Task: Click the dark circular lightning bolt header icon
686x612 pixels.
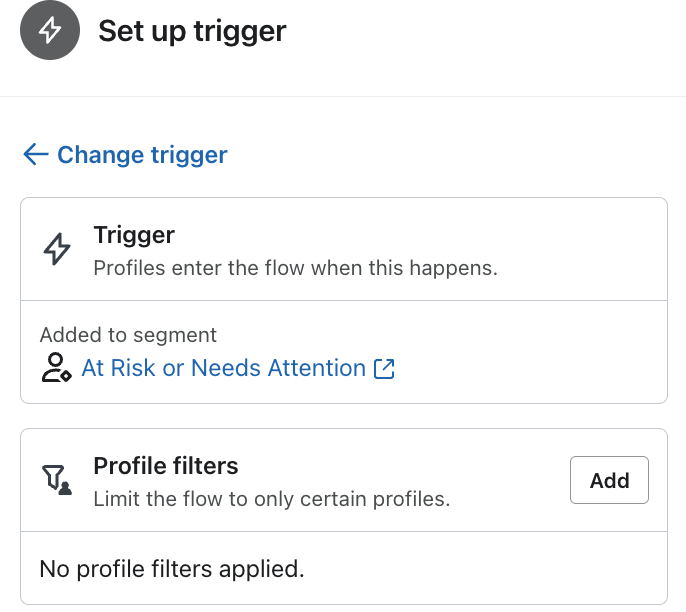Action: click(x=50, y=31)
